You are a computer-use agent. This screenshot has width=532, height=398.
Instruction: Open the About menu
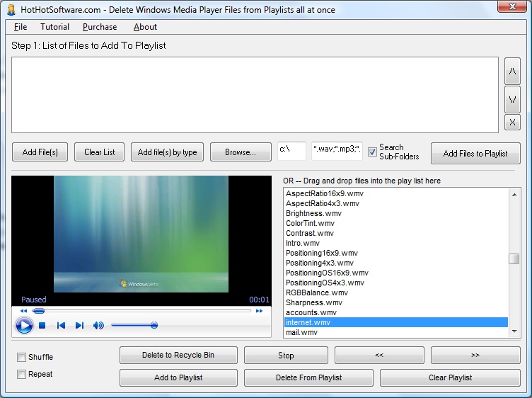[x=145, y=27]
